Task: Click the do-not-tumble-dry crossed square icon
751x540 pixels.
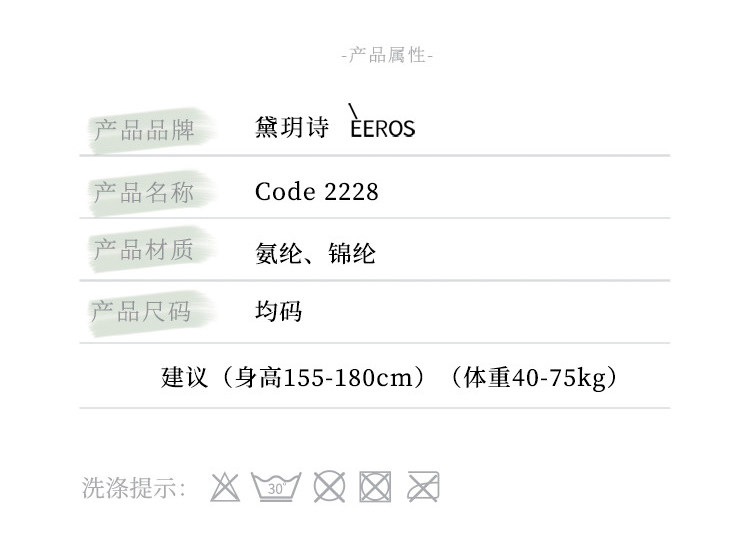Action: 374,488
